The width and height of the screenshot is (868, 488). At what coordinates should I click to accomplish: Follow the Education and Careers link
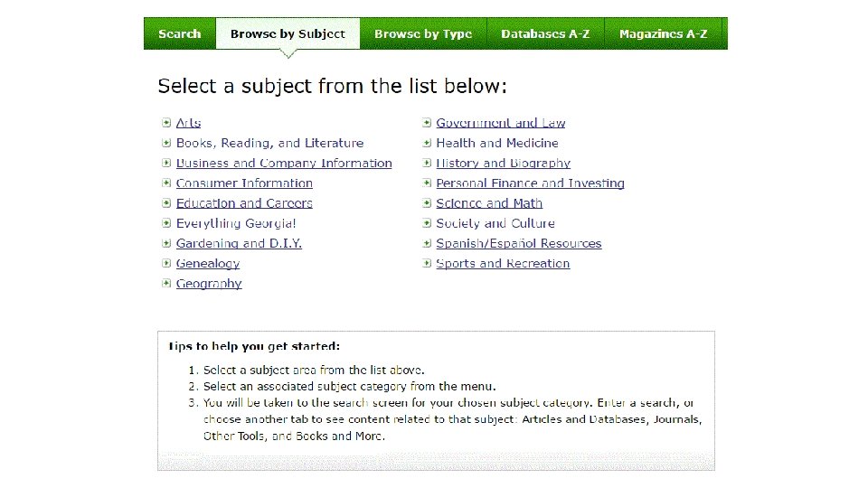click(x=244, y=203)
